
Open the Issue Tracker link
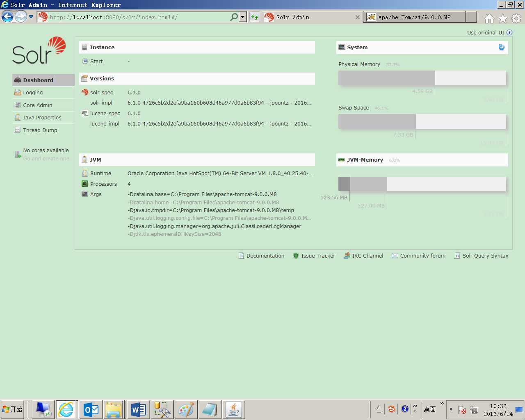314,256
